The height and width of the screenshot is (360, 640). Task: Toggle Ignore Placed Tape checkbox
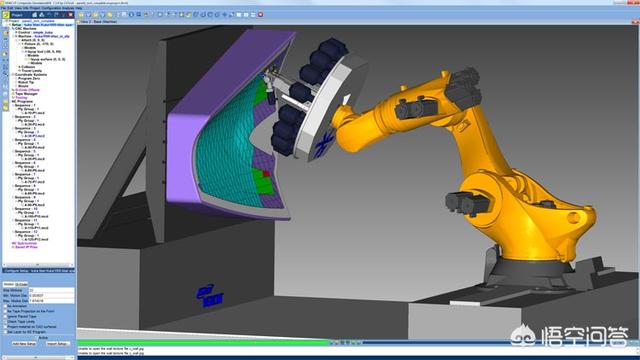(x=6, y=316)
